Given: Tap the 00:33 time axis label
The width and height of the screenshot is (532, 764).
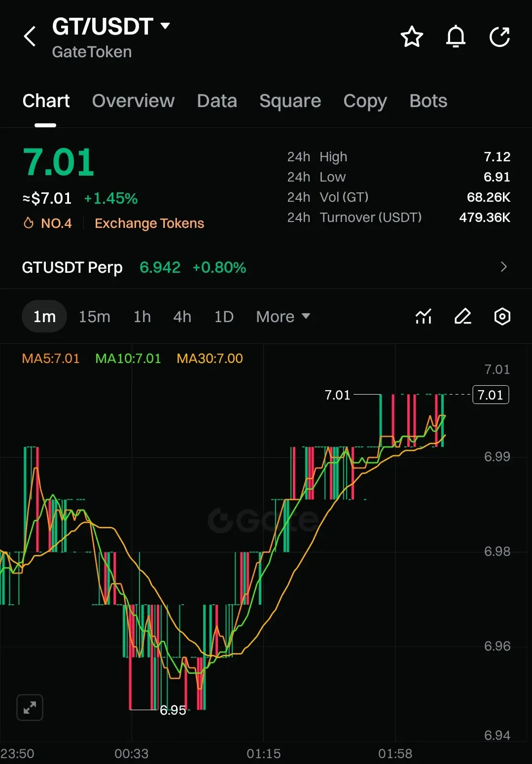Looking at the screenshot, I should tap(131, 754).
